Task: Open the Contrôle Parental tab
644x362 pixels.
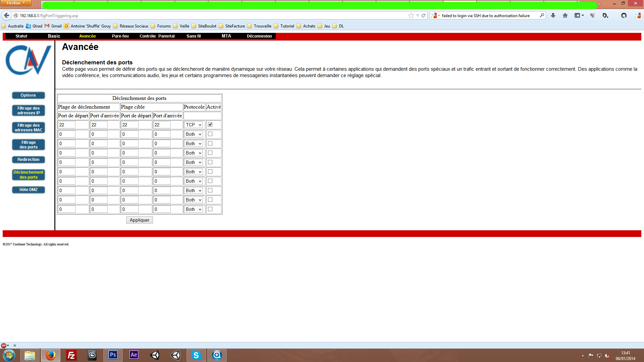Action: point(157,36)
